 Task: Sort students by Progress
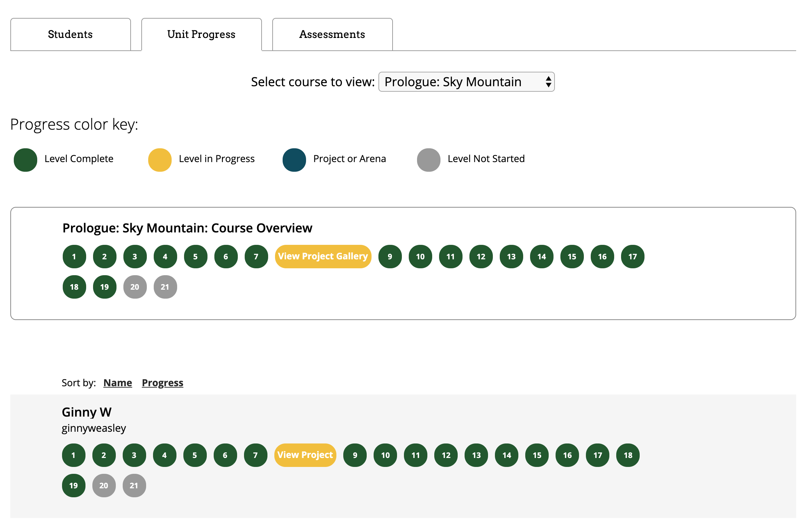tap(162, 383)
